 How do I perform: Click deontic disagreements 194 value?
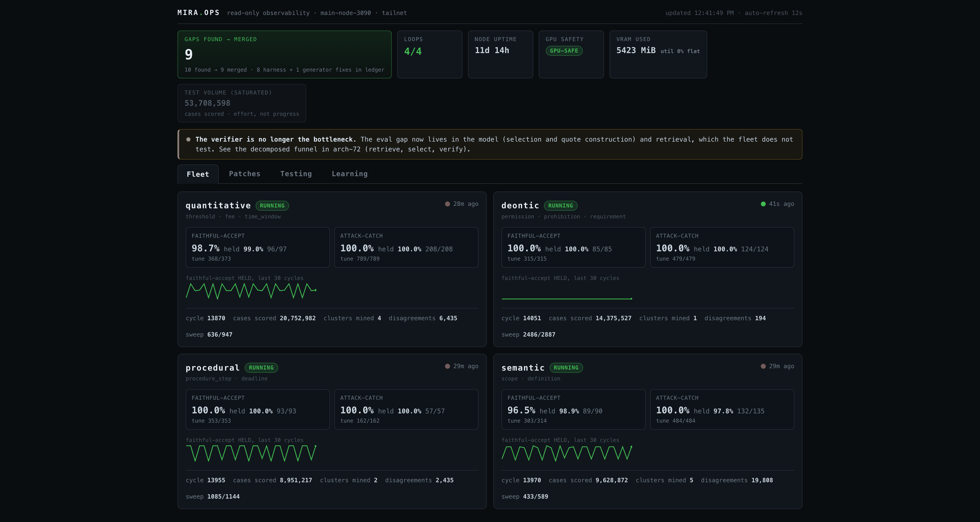coord(760,318)
